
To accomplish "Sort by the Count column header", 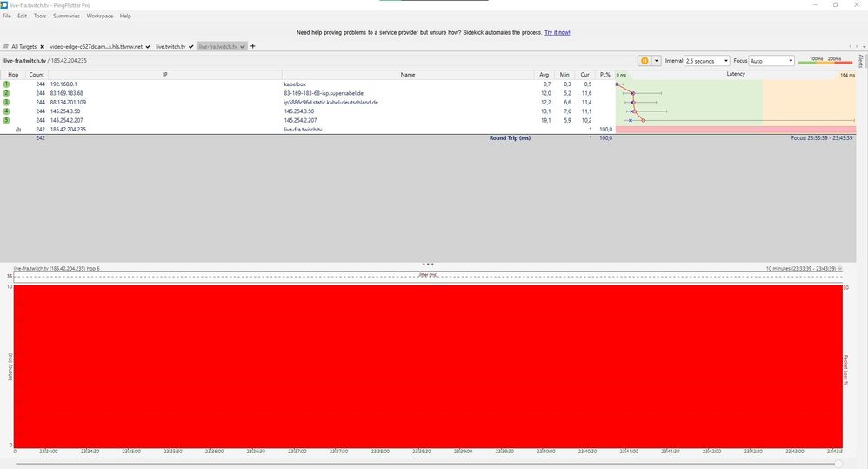I will (37, 75).
